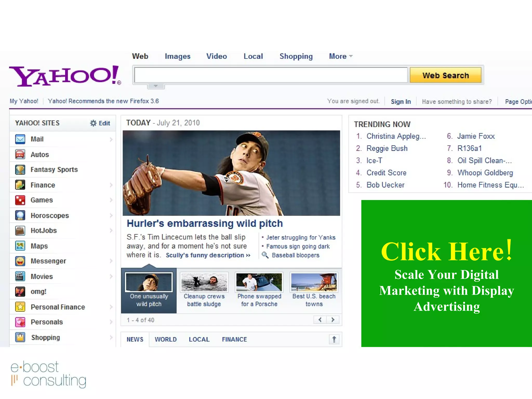The image size is (532, 399).
Task: Select the Images search tab
Action: pos(178,56)
